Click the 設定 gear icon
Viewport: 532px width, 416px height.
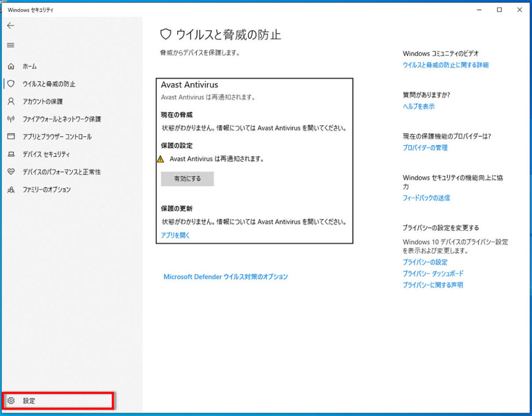[x=11, y=401]
